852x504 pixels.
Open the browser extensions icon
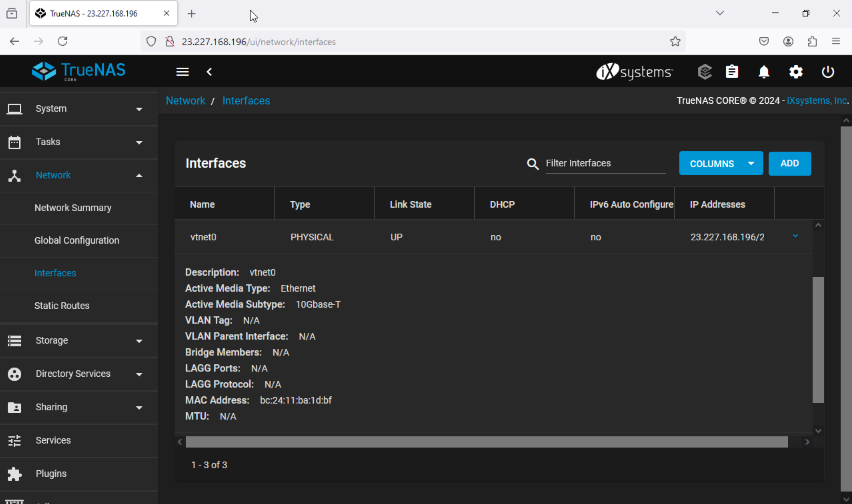click(x=812, y=41)
